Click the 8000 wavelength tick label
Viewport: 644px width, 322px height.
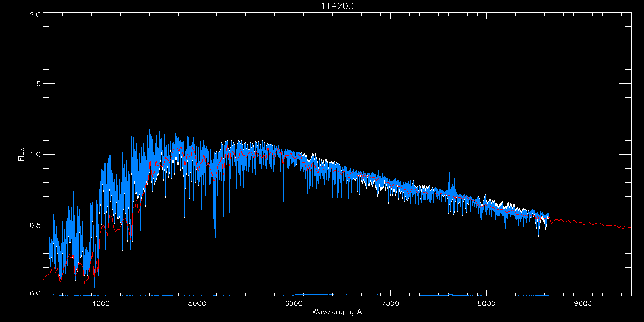point(487,303)
